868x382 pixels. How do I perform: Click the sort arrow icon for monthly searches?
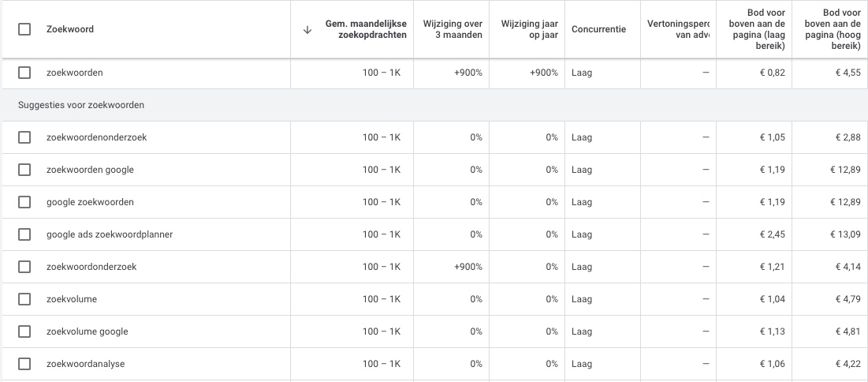(x=307, y=30)
